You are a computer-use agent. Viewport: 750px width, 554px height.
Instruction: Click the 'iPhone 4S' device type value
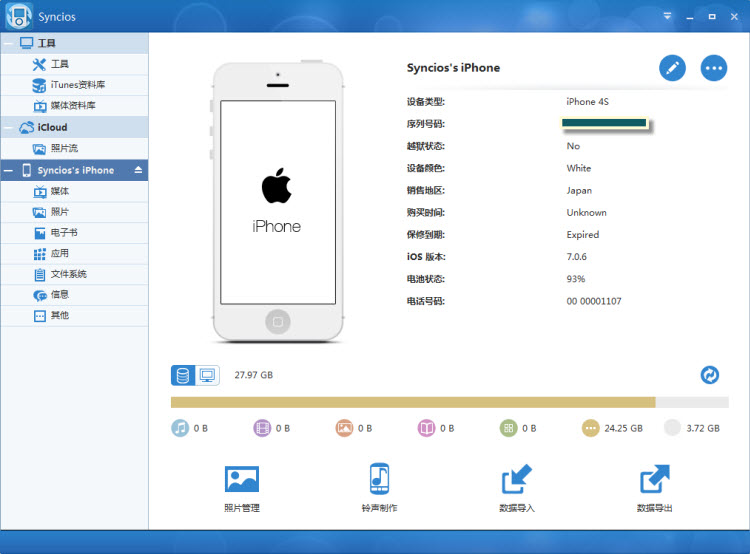coord(587,101)
